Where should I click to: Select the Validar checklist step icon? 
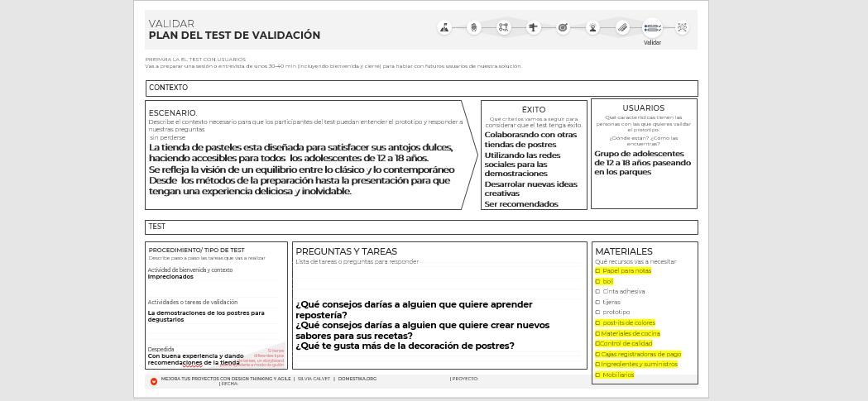652,27
